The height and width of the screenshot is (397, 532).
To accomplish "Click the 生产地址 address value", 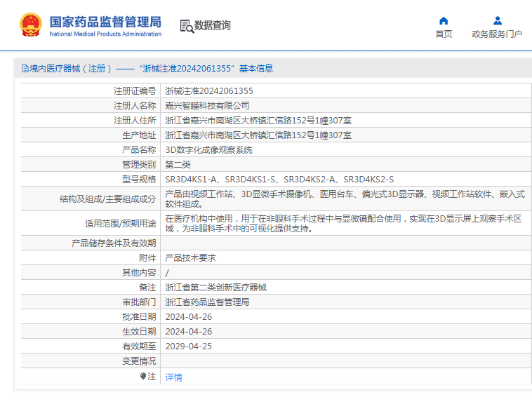I will tap(258, 135).
